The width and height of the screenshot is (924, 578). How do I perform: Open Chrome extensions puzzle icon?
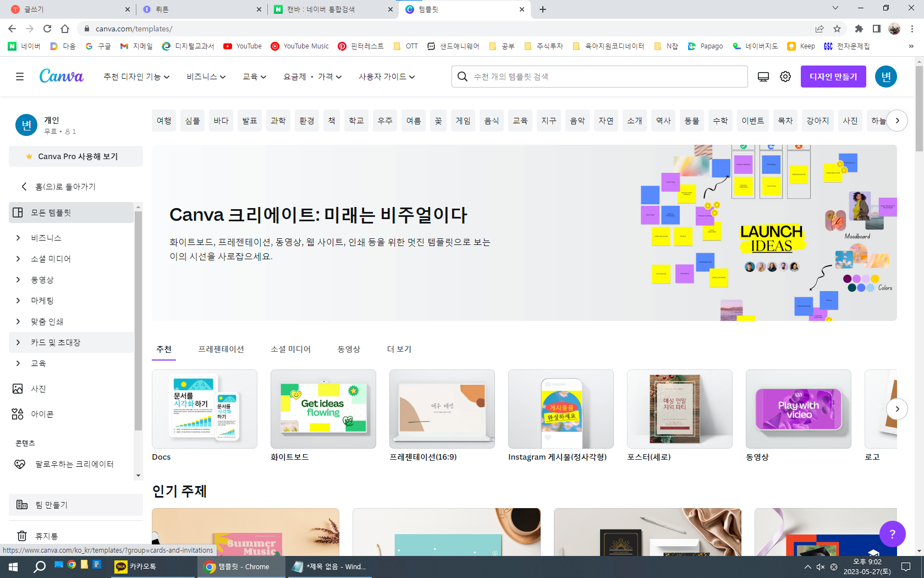coord(859,29)
